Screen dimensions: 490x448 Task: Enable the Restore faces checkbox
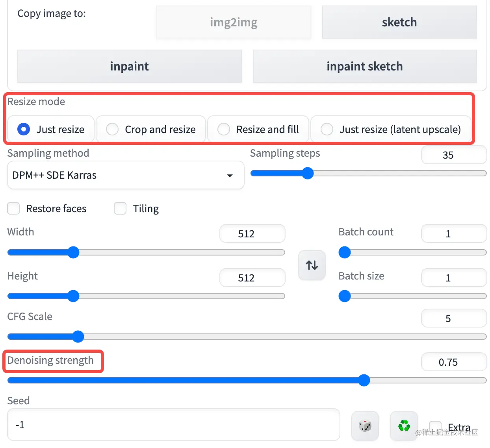click(14, 208)
